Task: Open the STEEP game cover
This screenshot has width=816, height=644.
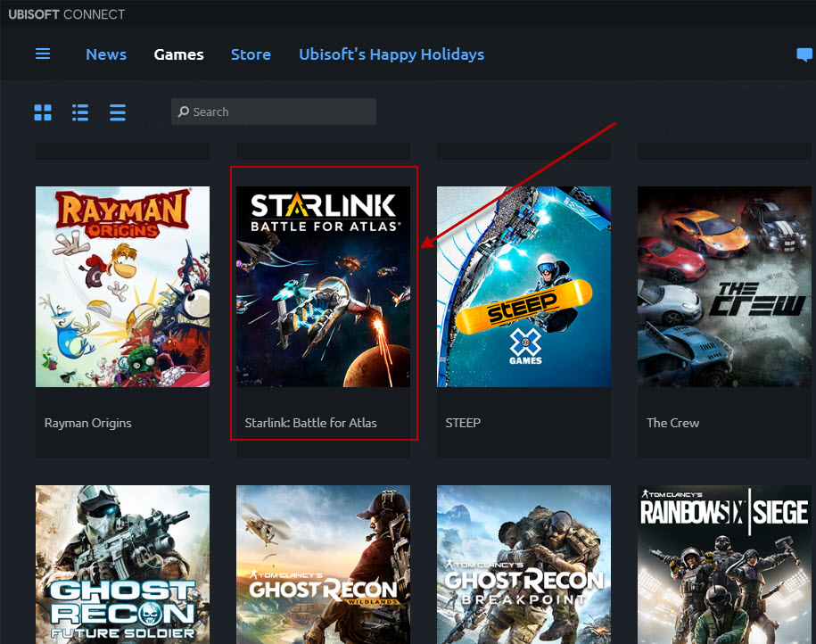Action: click(523, 286)
